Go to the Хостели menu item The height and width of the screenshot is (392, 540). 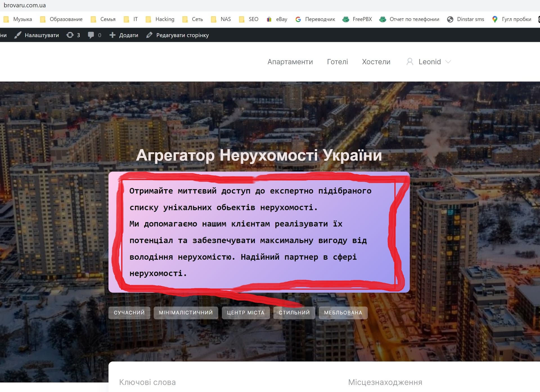click(376, 62)
